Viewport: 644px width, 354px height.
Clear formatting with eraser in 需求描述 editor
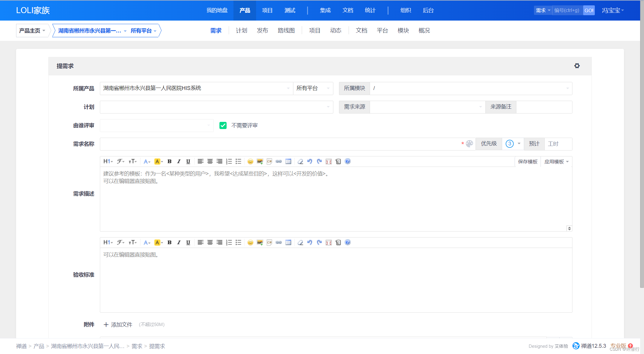pos(300,161)
